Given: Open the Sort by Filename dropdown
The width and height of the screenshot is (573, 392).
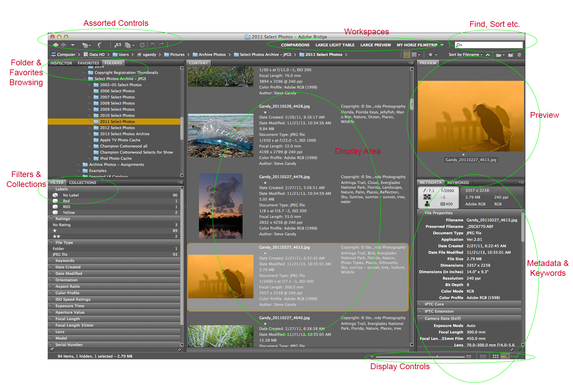Looking at the screenshot, I should click(x=466, y=54).
